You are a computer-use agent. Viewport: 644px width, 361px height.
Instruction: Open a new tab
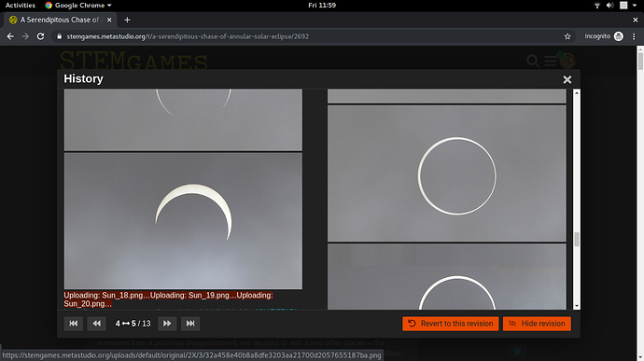tap(127, 20)
